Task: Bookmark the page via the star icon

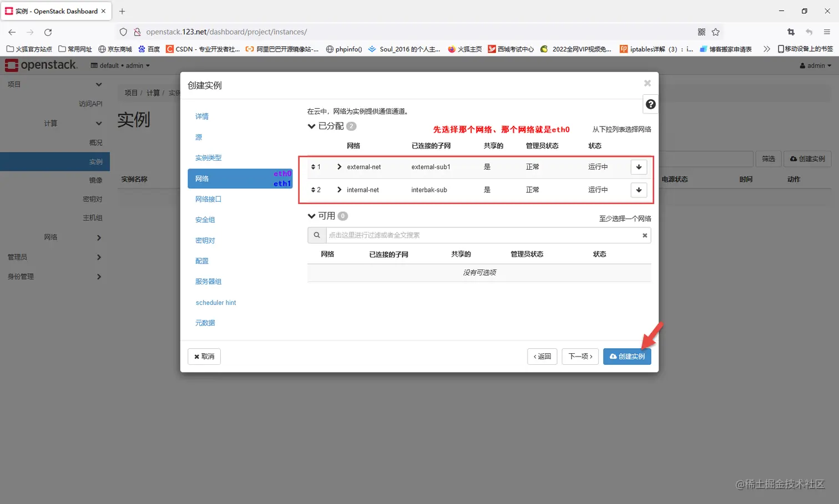Action: (x=716, y=32)
